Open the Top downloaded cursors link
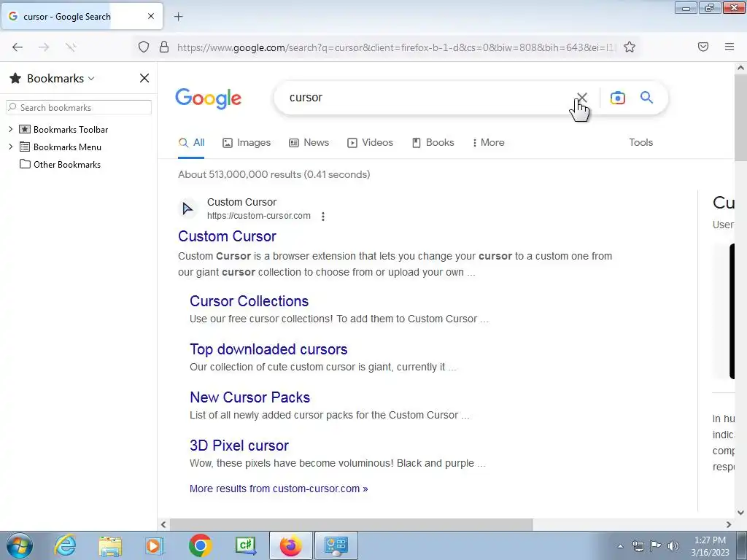The height and width of the screenshot is (560, 747). (x=268, y=349)
